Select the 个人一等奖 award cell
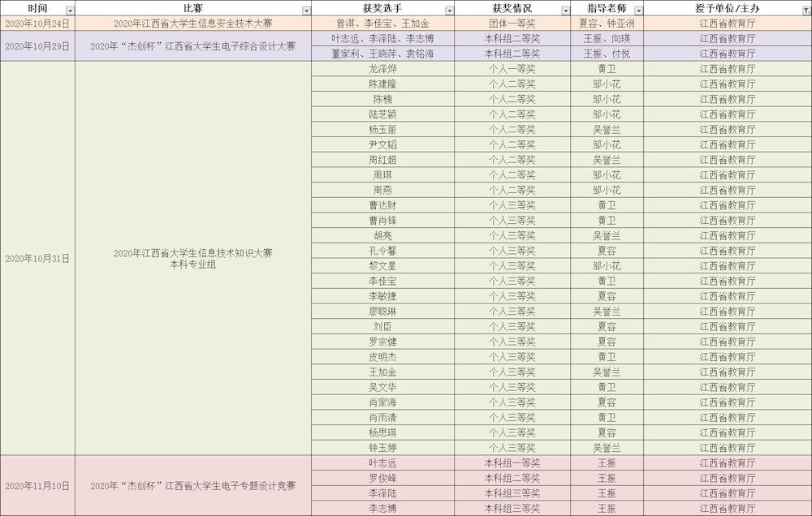This screenshot has height=516, width=812. (512, 69)
